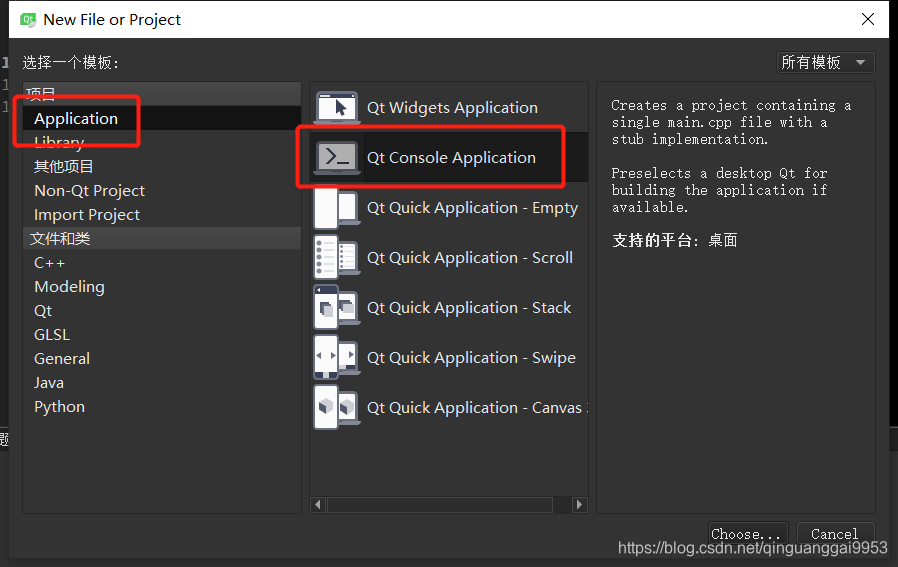
Task: Open the 所有模板 template filter dropdown
Action: [x=825, y=62]
